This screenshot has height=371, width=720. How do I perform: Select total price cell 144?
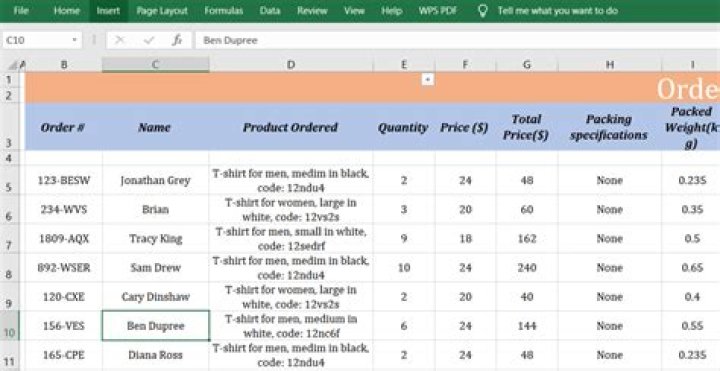527,326
